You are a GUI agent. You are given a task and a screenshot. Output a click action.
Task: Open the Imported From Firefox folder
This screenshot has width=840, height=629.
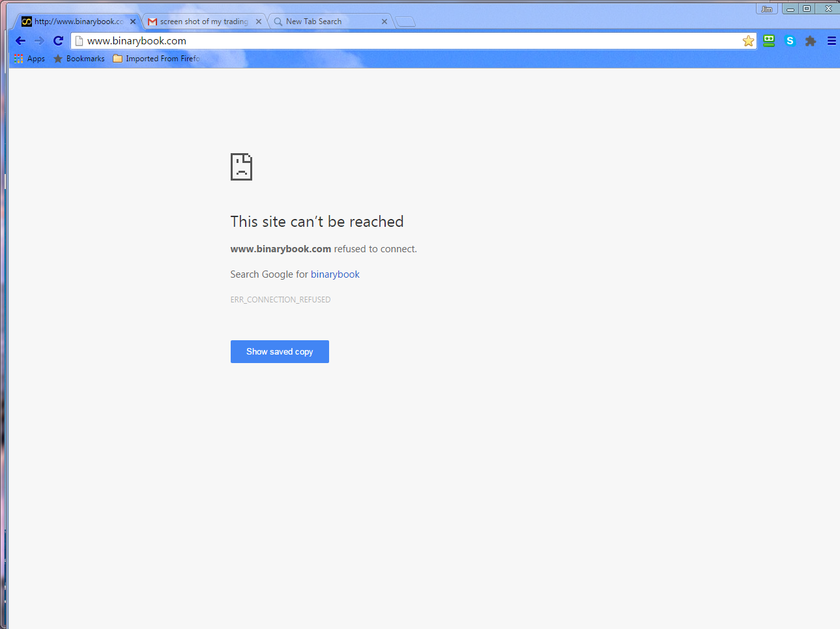pyautogui.click(x=156, y=59)
